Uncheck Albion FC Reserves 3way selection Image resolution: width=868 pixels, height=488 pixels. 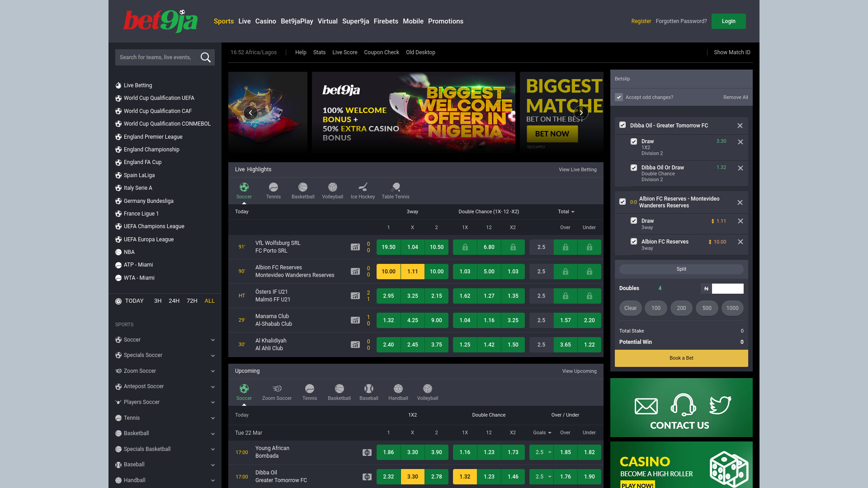(x=634, y=242)
